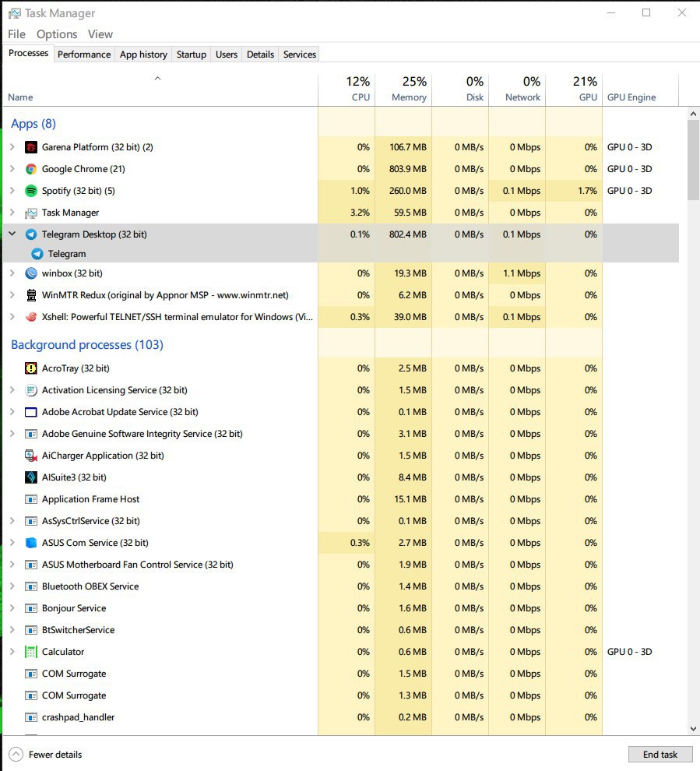The width and height of the screenshot is (700, 771).
Task: Click the Telegram Desktop process icon
Action: point(31,234)
